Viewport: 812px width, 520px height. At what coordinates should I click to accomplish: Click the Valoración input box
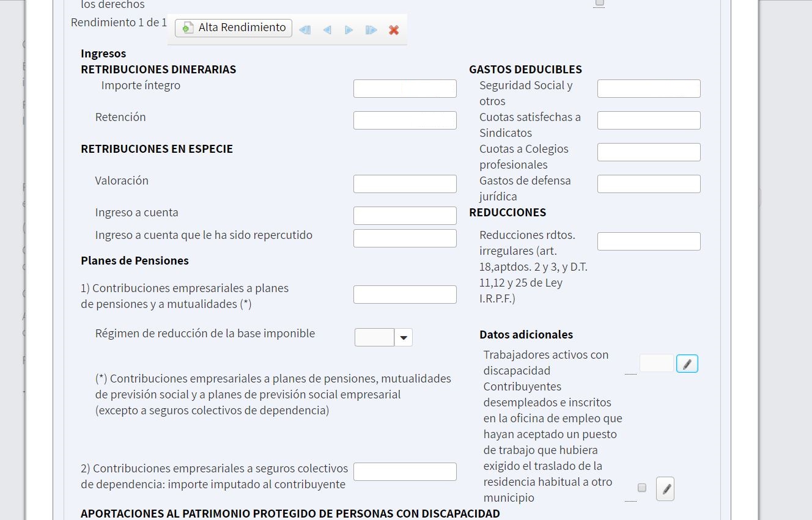[405, 184]
